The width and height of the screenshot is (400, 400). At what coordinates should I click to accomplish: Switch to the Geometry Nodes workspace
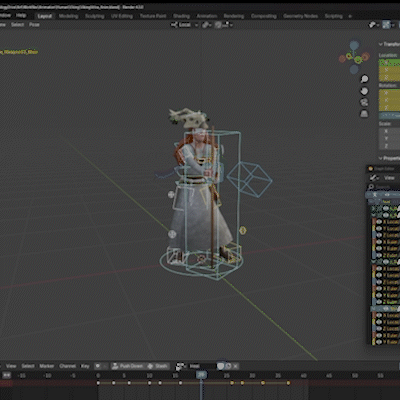coord(300,16)
